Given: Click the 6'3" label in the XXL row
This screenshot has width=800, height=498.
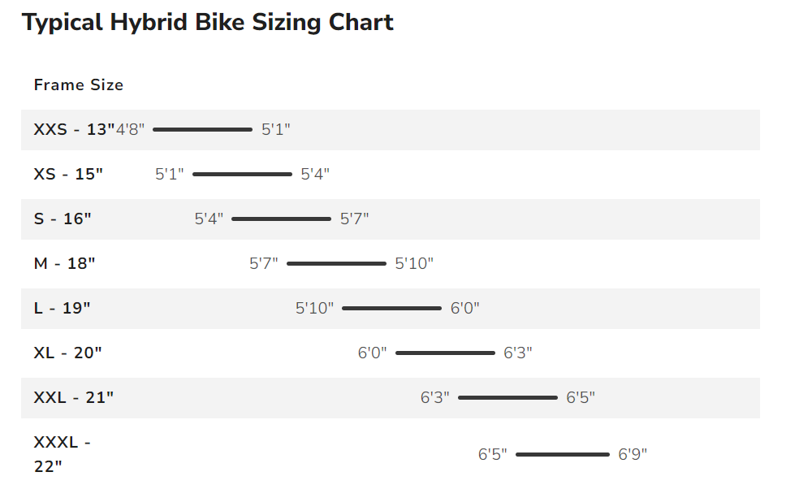Looking at the screenshot, I should [435, 398].
